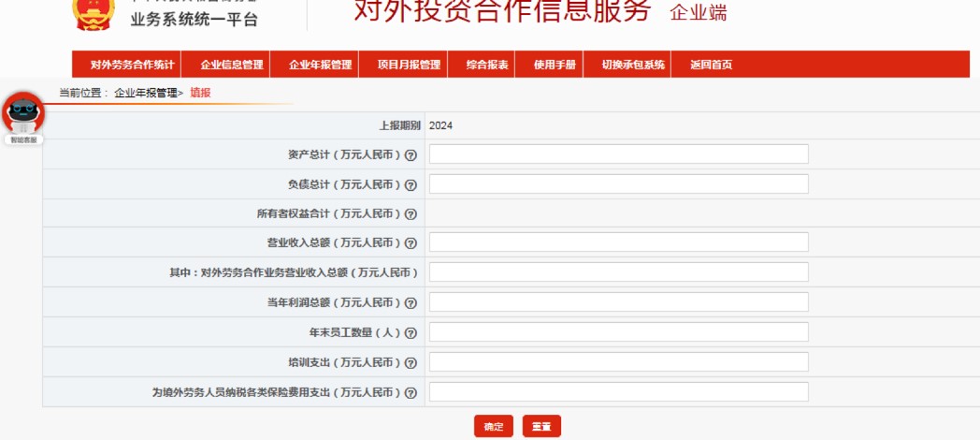This screenshot has height=440, width=980.
Task: Go to 项目月报管理 menu
Action: [409, 65]
